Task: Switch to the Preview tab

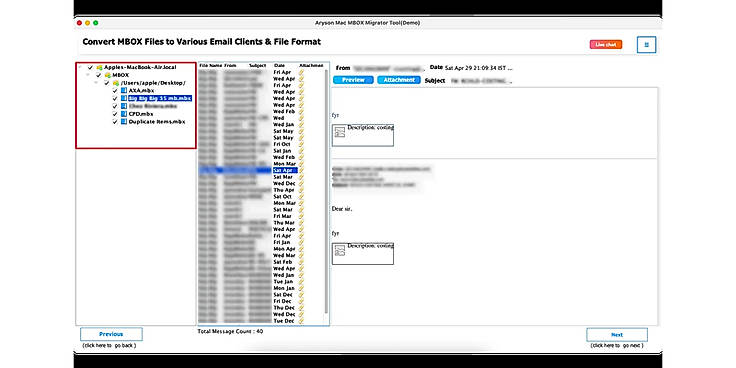Action: point(353,80)
